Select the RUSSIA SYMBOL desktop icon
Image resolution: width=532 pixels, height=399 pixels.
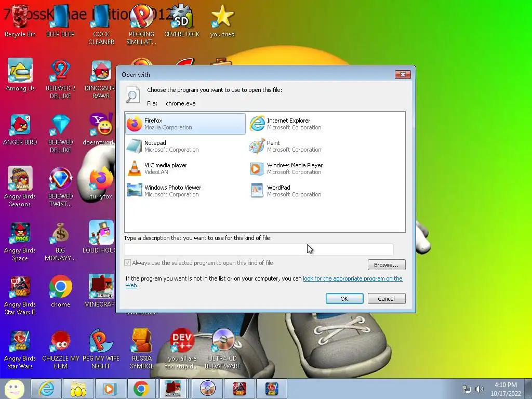point(141,349)
